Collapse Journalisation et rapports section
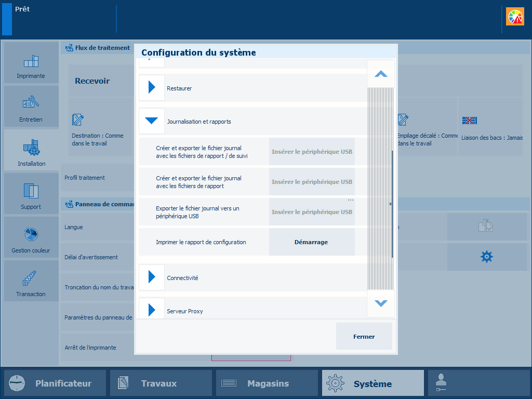Viewport: 532px width, 399px height. (x=152, y=121)
